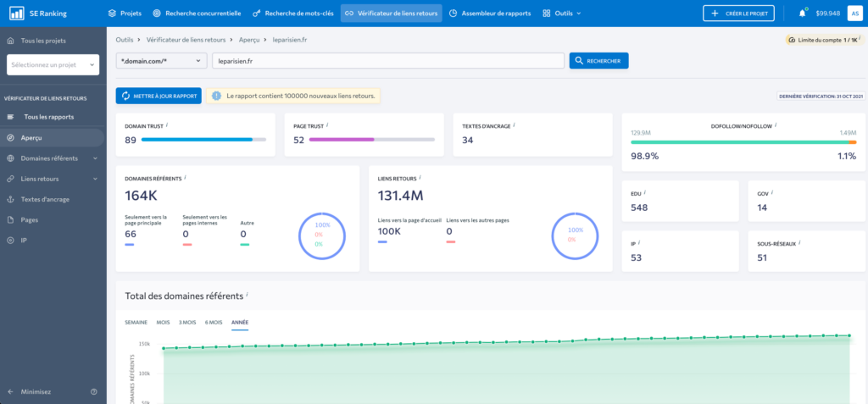Select the ANNÉE chart range
The image size is (868, 404).
240,322
